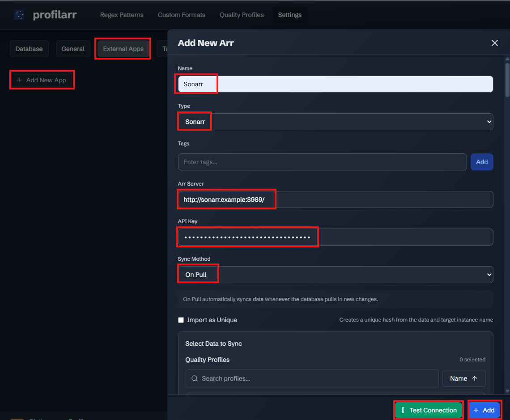Select the Settings navigation item
Viewport: 510px width, 420px height.
(x=289, y=15)
